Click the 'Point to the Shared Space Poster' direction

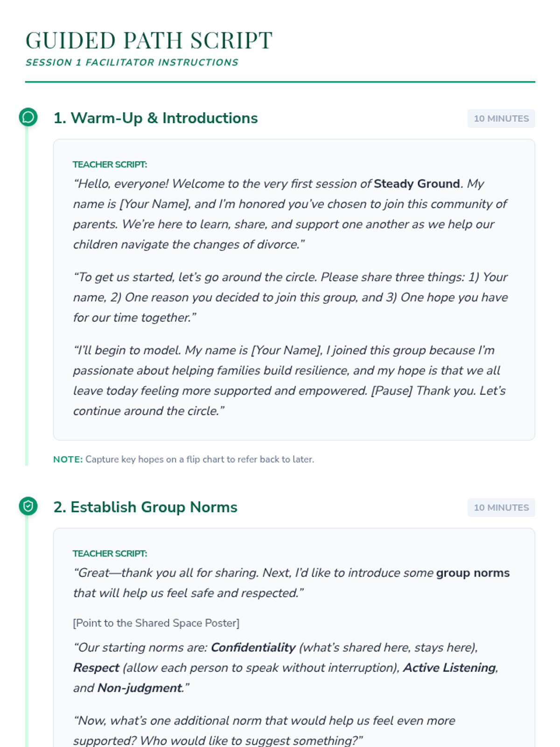tap(156, 623)
